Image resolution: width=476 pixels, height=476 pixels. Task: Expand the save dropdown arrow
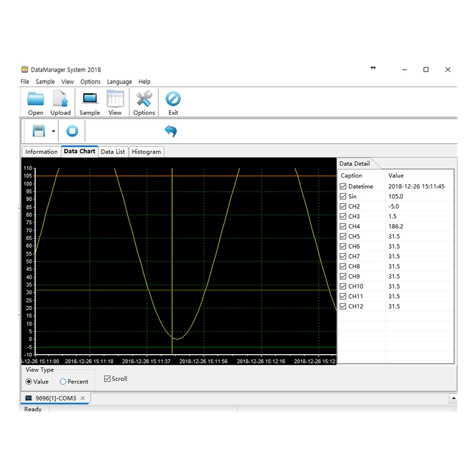(53, 131)
